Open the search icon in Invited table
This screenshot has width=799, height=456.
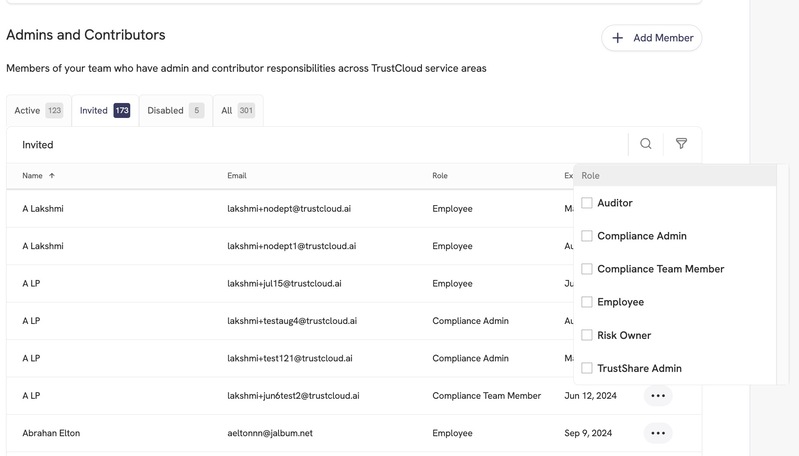point(646,144)
